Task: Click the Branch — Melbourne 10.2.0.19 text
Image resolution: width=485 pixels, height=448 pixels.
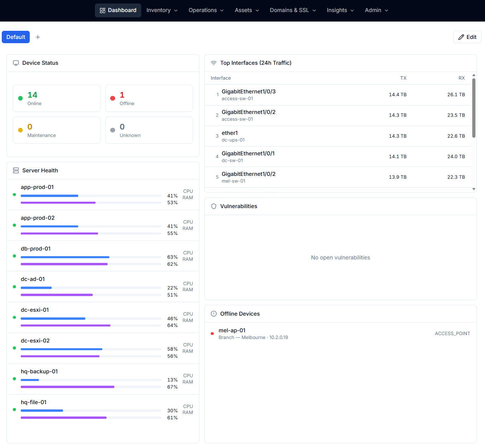Action: click(253, 338)
